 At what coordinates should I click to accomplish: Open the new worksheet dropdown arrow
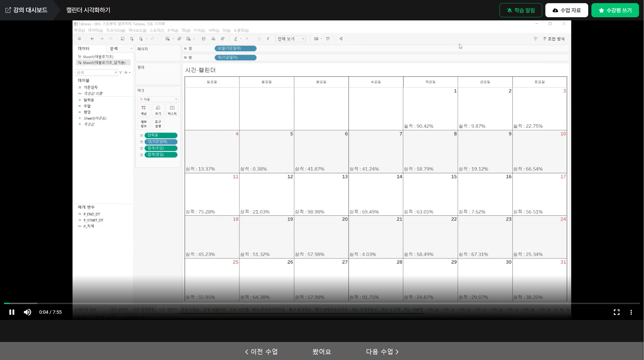(x=173, y=39)
